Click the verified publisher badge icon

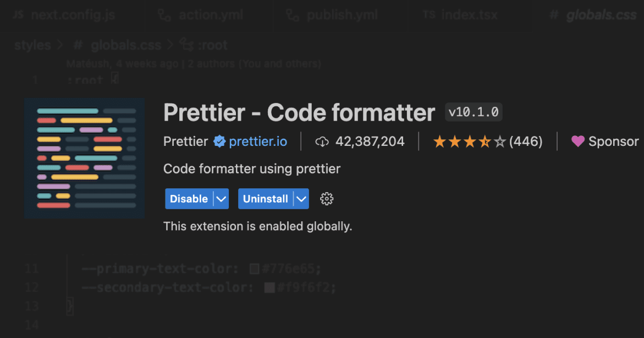point(219,141)
